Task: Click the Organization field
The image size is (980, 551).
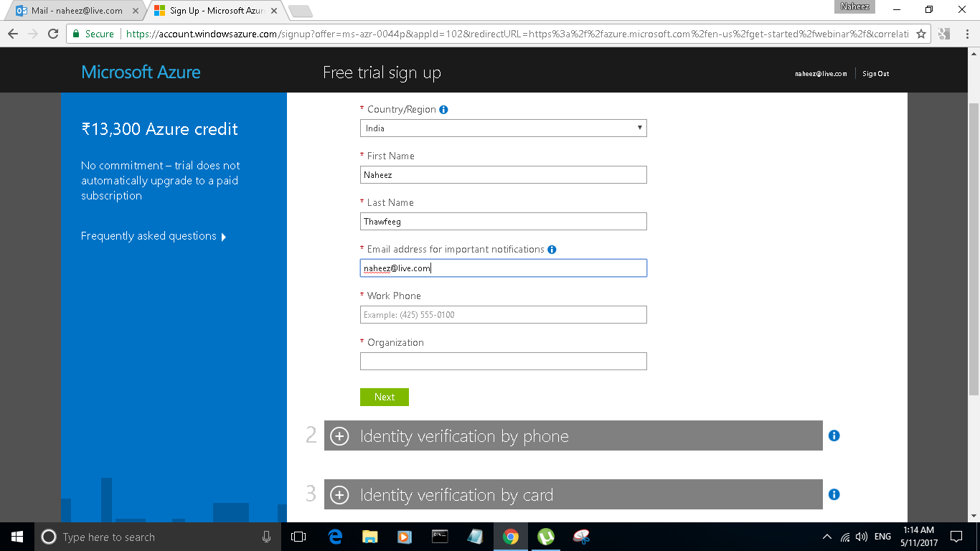Action: (x=504, y=362)
